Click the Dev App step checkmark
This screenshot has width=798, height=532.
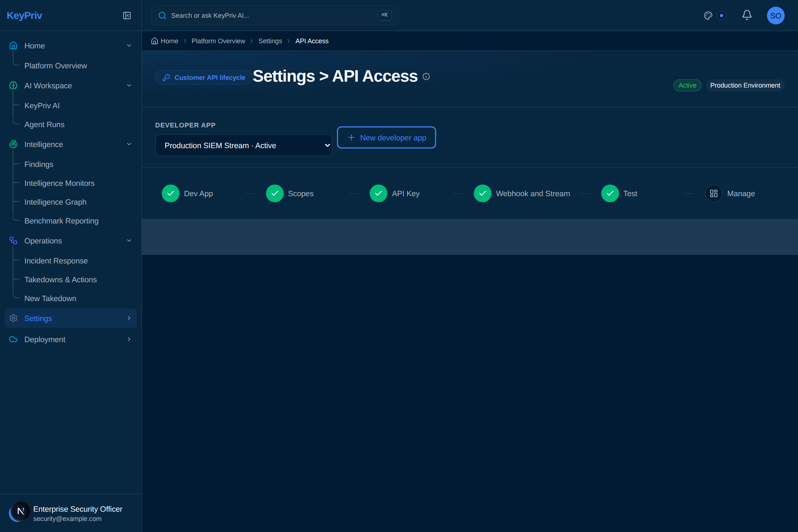[x=171, y=193]
